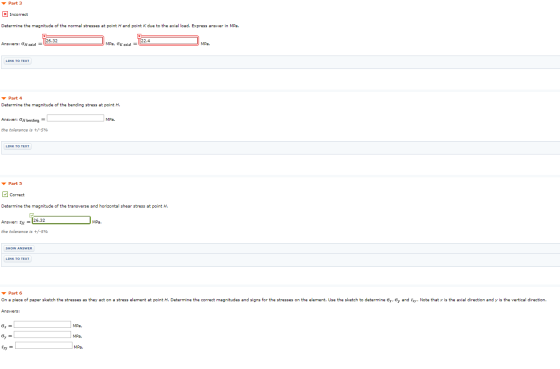
Task: Open Link to Text in Part 4
Action: coord(18,146)
